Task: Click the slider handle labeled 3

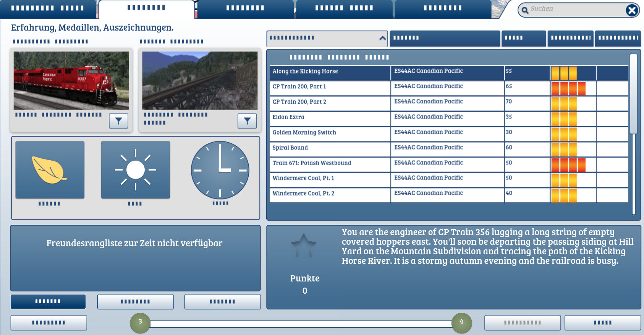Action: click(x=140, y=323)
